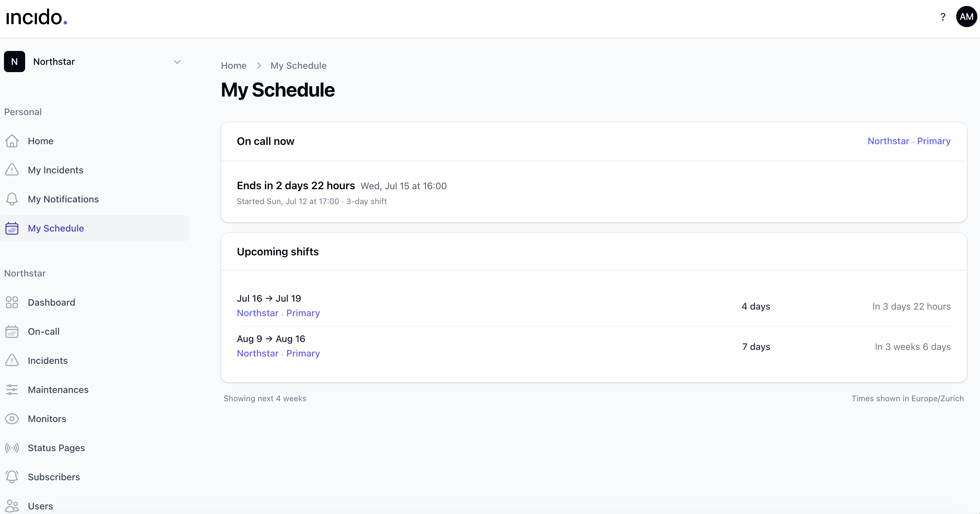
Task: Click the Northstar workspace name in switcher
Action: (54, 62)
